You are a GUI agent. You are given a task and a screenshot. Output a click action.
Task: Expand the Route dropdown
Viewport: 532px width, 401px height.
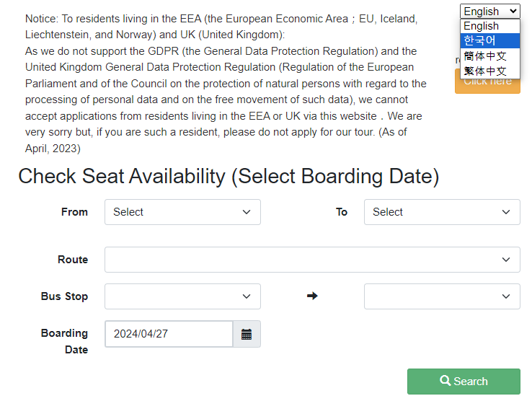(312, 260)
